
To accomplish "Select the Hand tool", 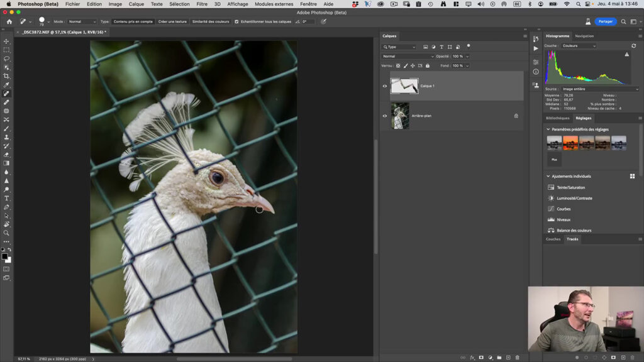I will [6, 224].
